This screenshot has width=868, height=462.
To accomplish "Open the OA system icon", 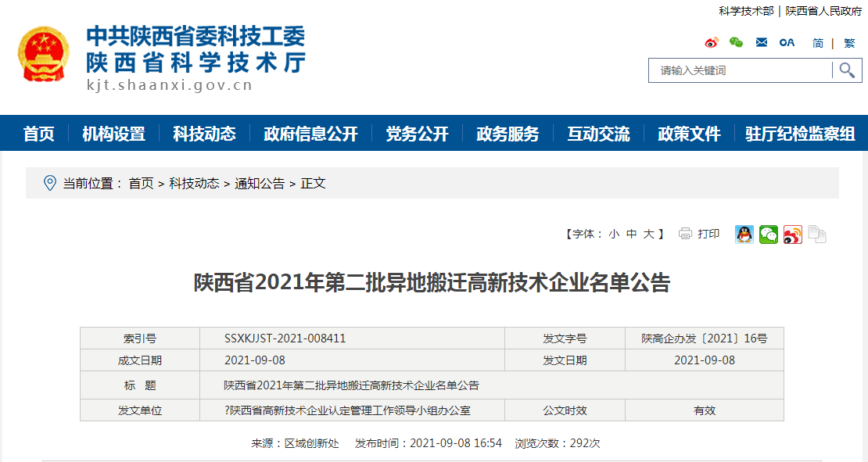I will tap(787, 43).
